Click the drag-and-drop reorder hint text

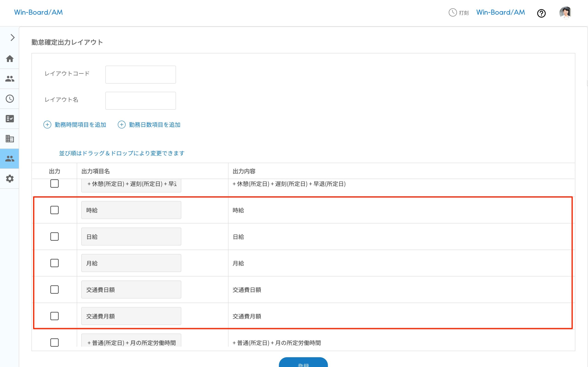click(121, 153)
